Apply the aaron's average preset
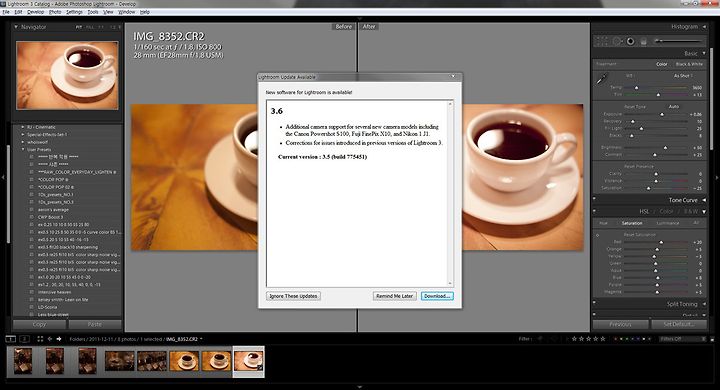The height and width of the screenshot is (390, 720). (53, 209)
